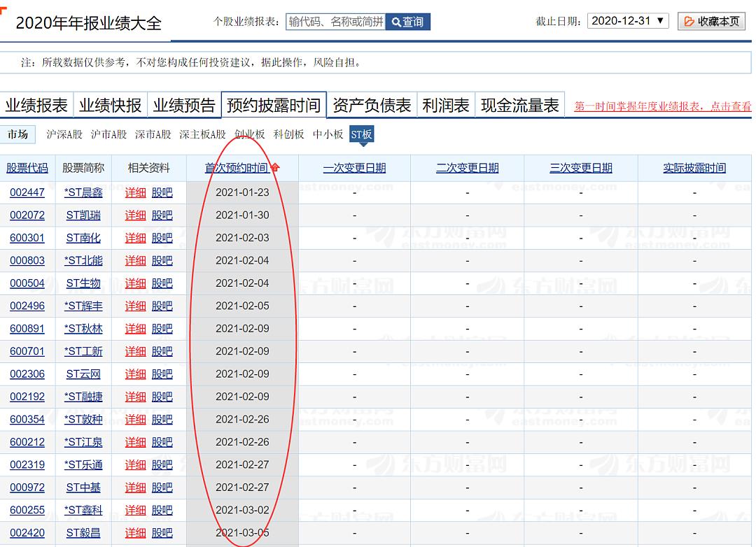The height and width of the screenshot is (547, 756).
Task: Click the red sort arrow on 首次预约时间
Action: (x=275, y=168)
